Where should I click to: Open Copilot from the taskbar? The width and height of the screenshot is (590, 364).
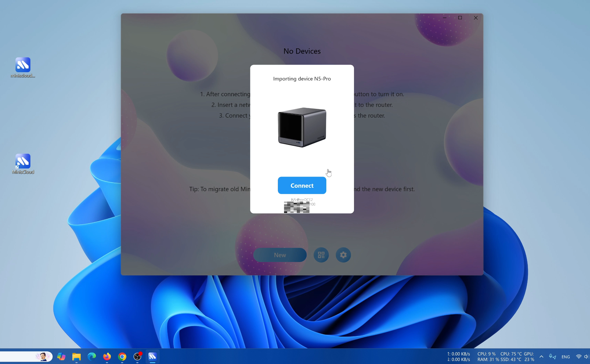click(x=61, y=356)
